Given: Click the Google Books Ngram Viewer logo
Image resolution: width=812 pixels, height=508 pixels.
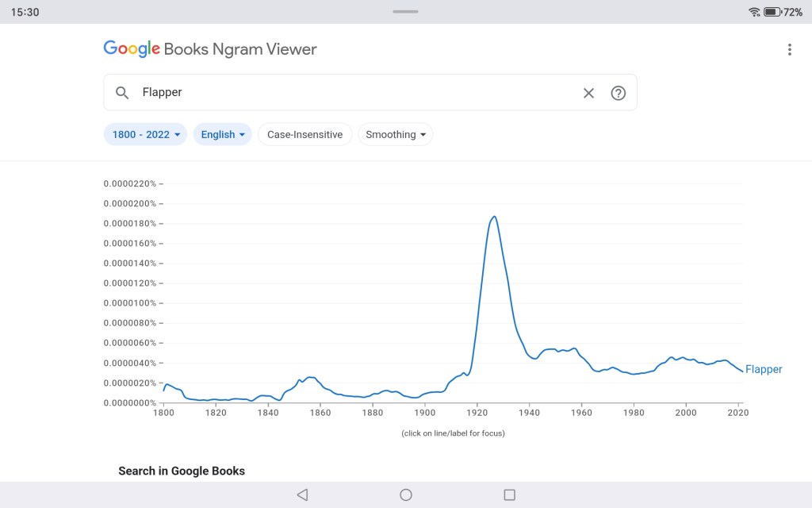Looking at the screenshot, I should coord(210,49).
